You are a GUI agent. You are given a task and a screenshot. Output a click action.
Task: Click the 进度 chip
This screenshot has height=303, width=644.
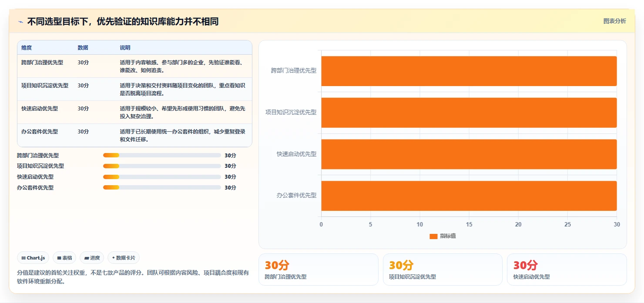[92, 258]
